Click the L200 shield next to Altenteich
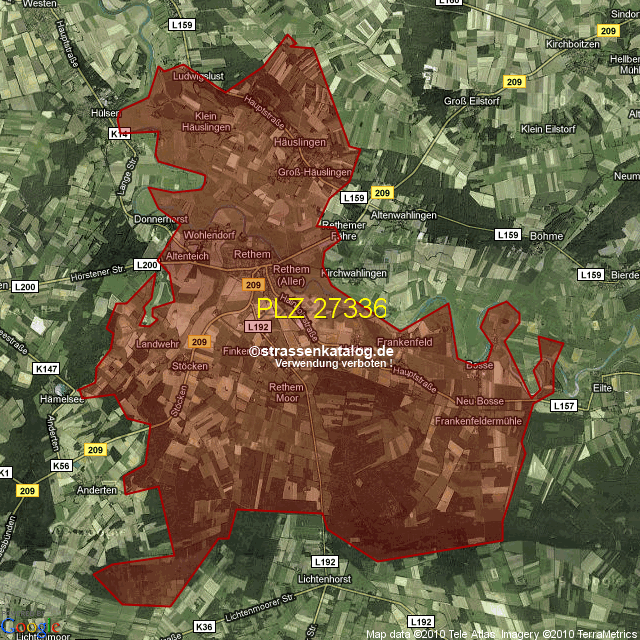Image resolution: width=640 pixels, height=640 pixels. (x=147, y=264)
